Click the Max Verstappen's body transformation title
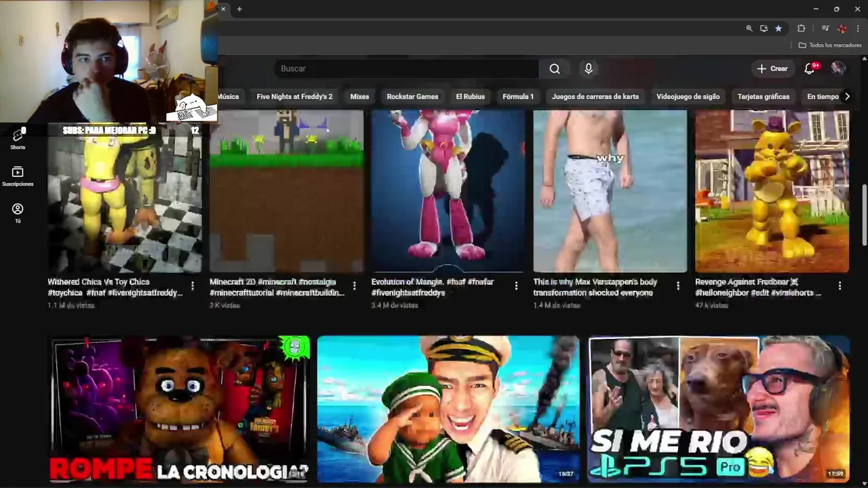The image size is (868, 488). click(x=595, y=287)
